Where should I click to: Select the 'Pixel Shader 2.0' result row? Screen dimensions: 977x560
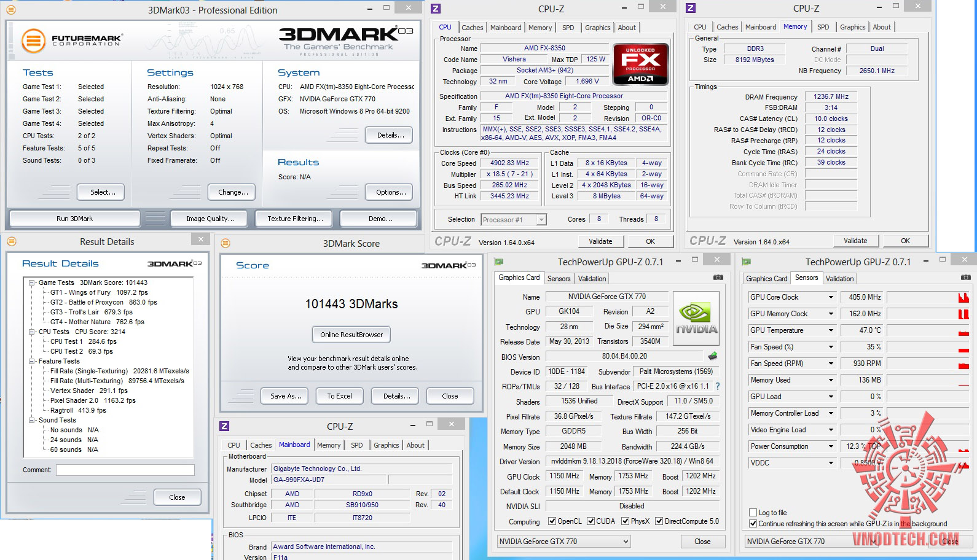pyautogui.click(x=93, y=400)
